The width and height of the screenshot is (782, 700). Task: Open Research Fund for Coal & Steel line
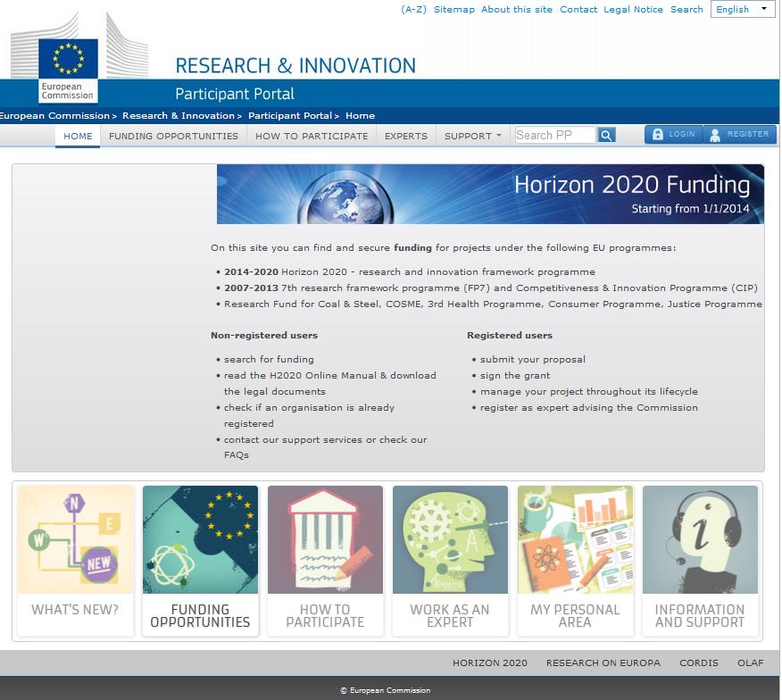(x=493, y=304)
